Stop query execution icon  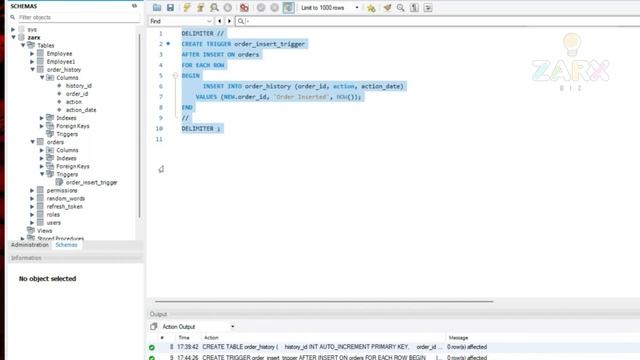(x=228, y=7)
